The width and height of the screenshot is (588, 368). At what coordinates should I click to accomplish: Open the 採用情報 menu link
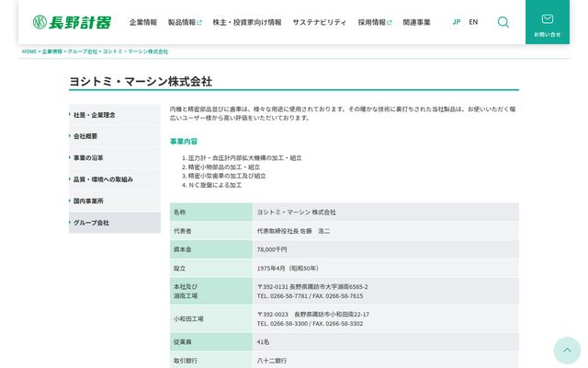(x=375, y=22)
